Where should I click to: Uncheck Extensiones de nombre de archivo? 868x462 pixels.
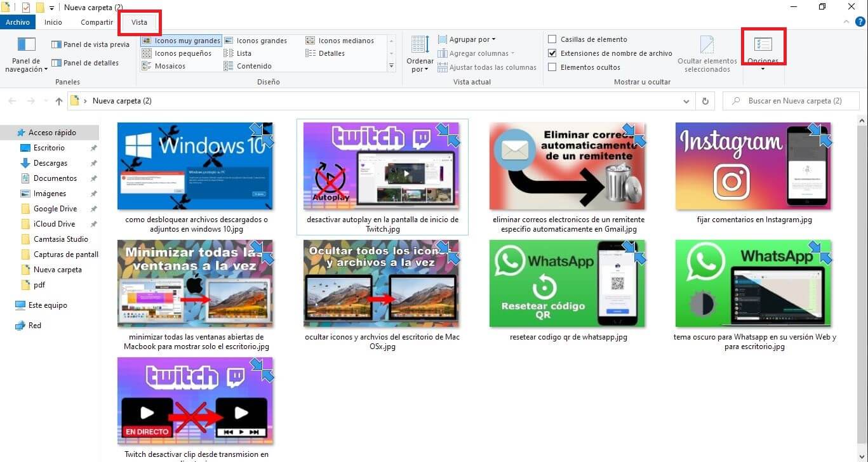[x=552, y=53]
